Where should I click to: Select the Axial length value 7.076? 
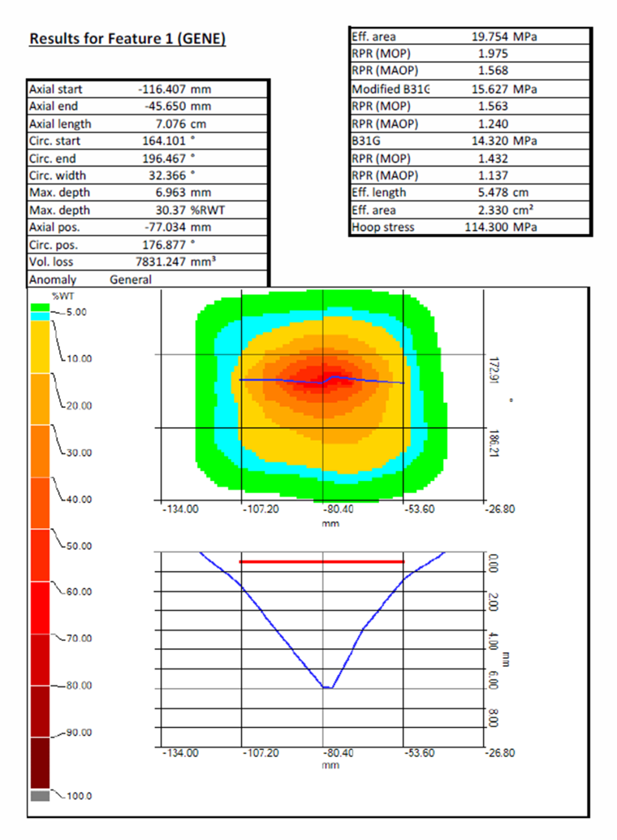pyautogui.click(x=172, y=123)
